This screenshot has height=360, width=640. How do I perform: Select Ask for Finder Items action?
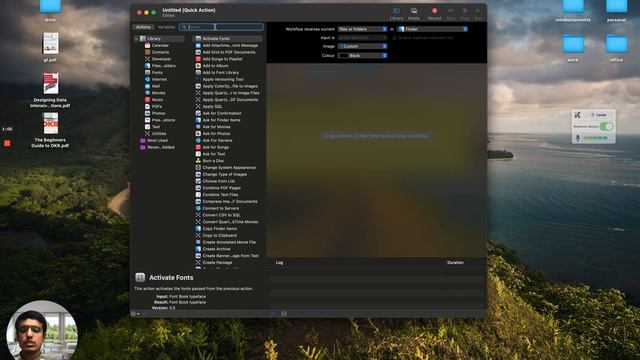(218, 120)
